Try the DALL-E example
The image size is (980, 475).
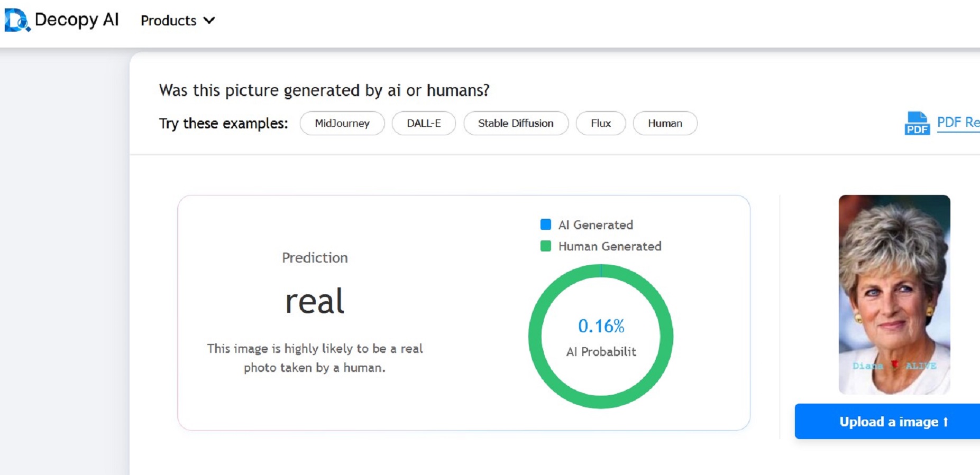(424, 123)
